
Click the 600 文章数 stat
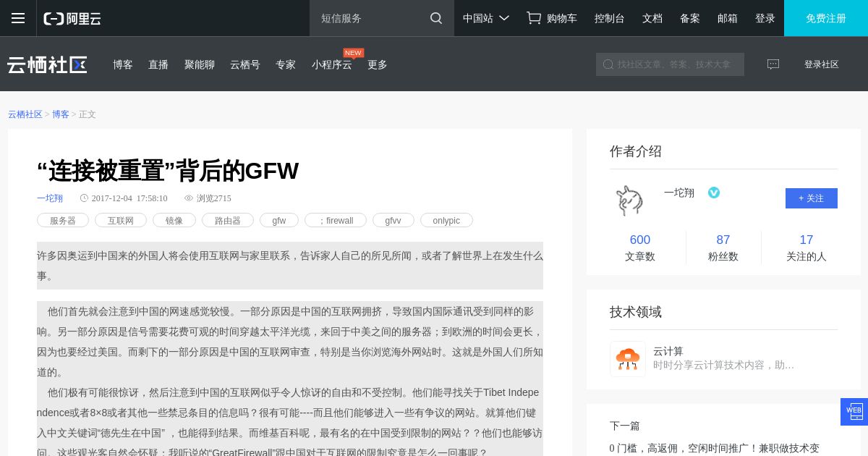(x=640, y=248)
